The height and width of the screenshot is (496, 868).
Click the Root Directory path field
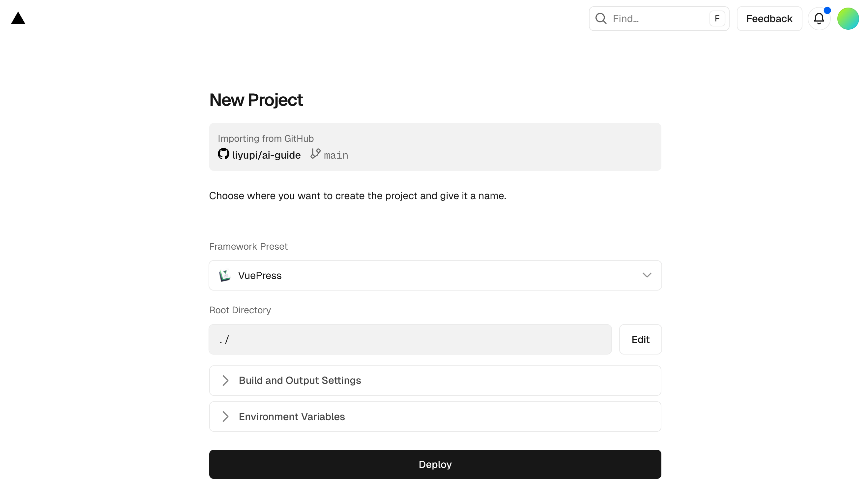tap(410, 339)
